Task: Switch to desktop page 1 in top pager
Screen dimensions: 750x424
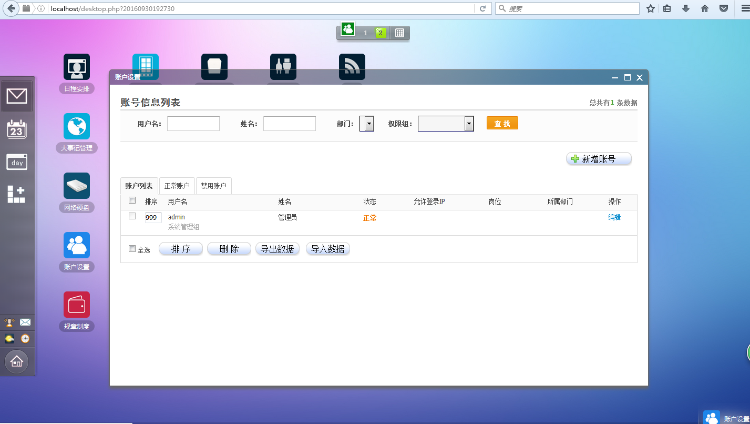Action: pyautogui.click(x=365, y=33)
